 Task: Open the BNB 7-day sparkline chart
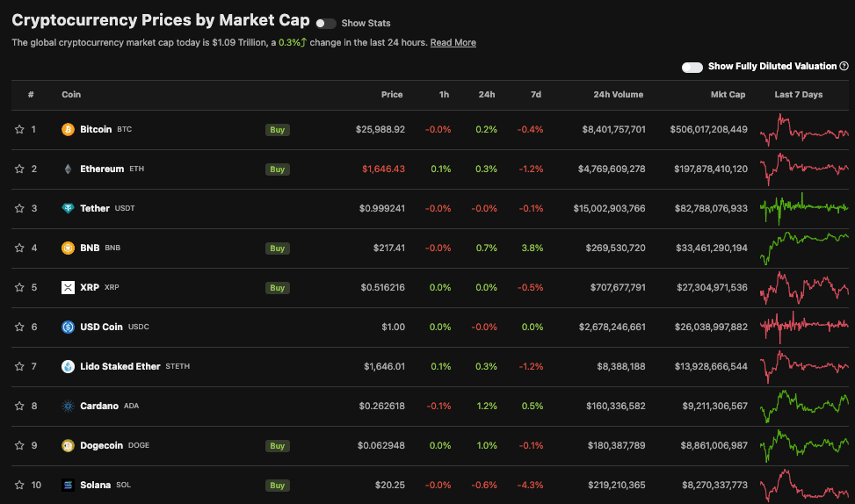click(x=804, y=248)
